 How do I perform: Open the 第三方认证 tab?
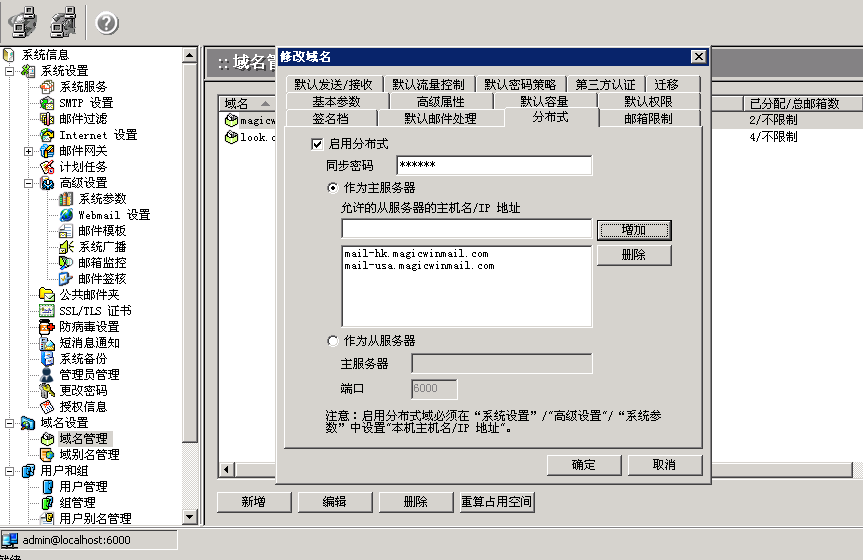(605, 84)
